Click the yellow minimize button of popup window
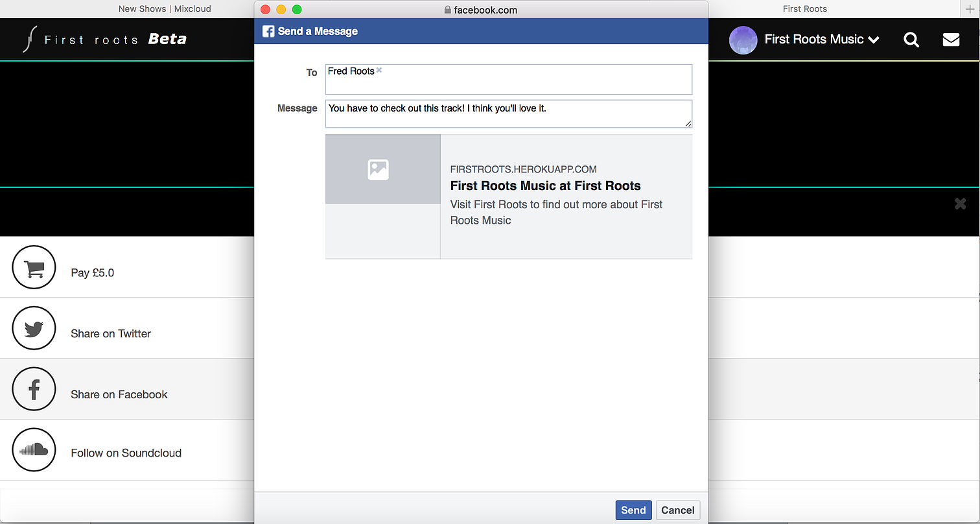 coord(281,9)
